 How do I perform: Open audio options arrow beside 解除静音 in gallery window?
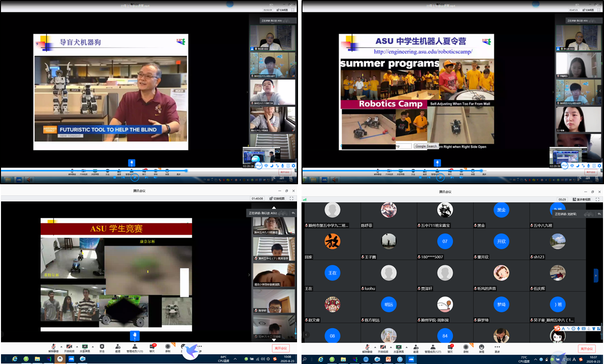[375, 346]
